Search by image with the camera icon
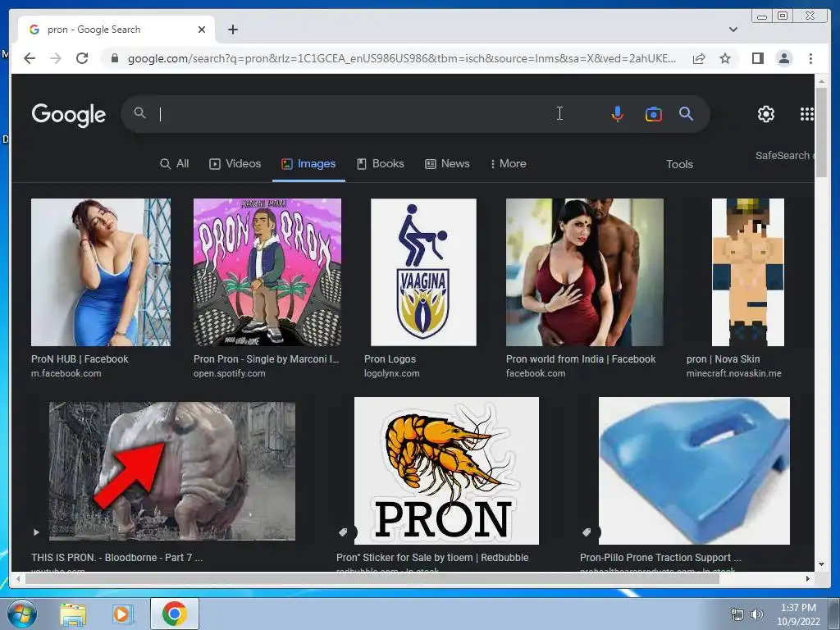The height and width of the screenshot is (630, 840). [653, 114]
